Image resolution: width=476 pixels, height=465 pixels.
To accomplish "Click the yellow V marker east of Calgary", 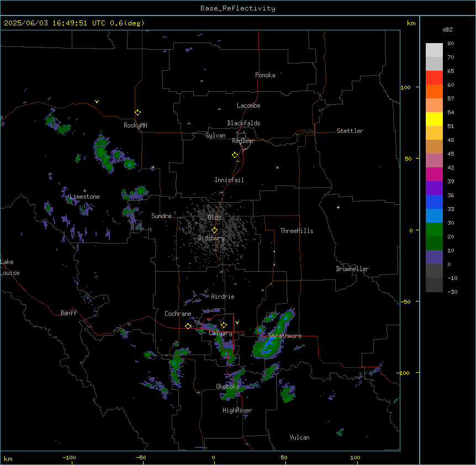I will pos(237,323).
